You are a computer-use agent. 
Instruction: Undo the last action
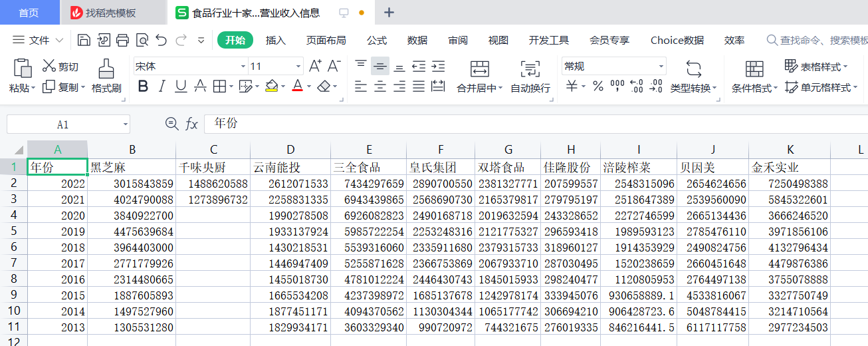161,40
